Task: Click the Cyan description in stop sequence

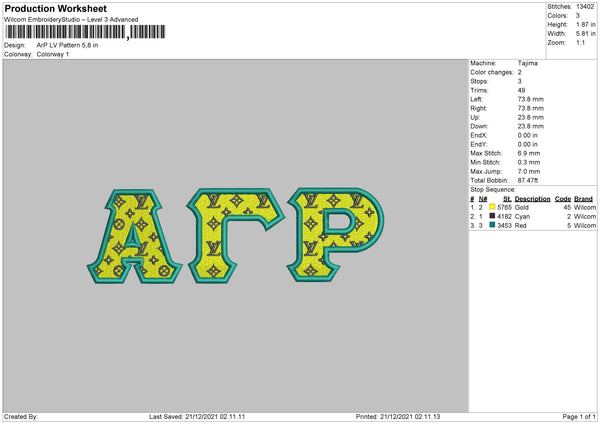Action: 522,217
